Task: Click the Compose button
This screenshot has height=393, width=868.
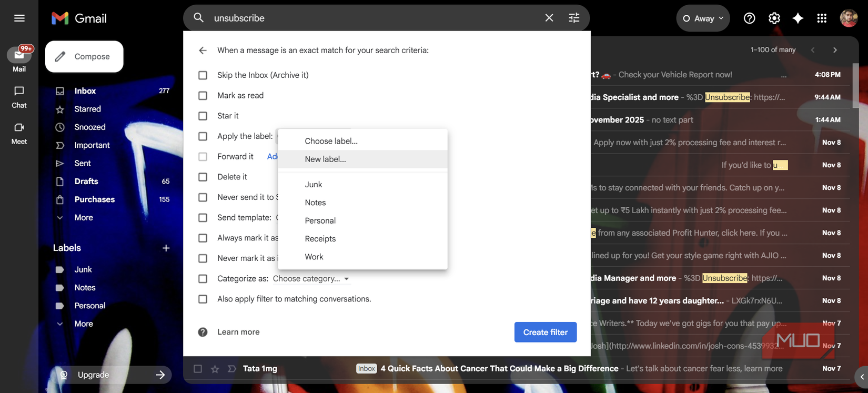Action: (x=84, y=56)
